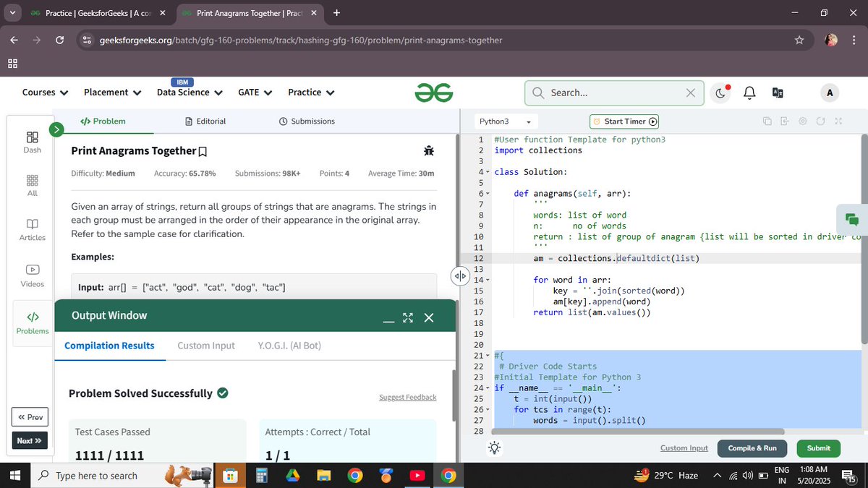868x488 pixels.
Task: Click Compile & Run button
Action: [x=752, y=448]
